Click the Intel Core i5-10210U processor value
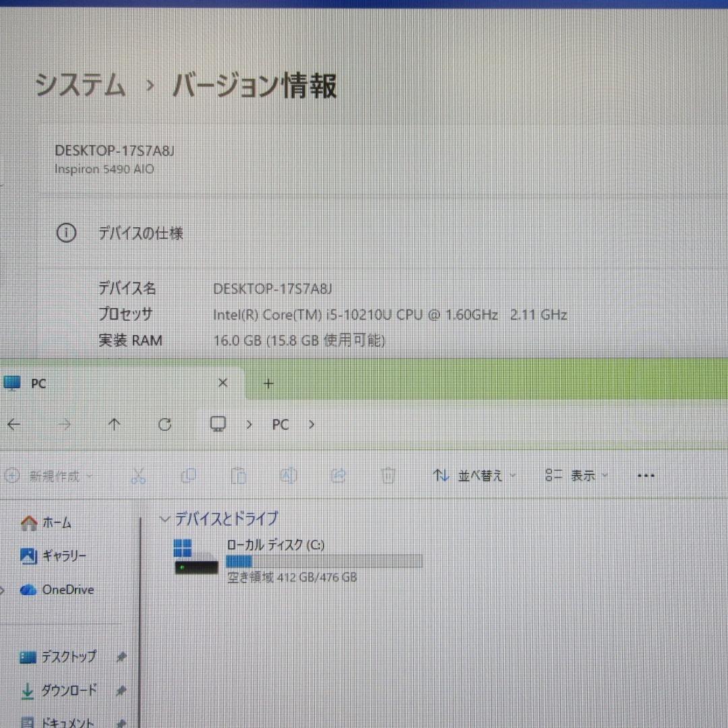Image resolution: width=728 pixels, height=728 pixels. (x=390, y=315)
